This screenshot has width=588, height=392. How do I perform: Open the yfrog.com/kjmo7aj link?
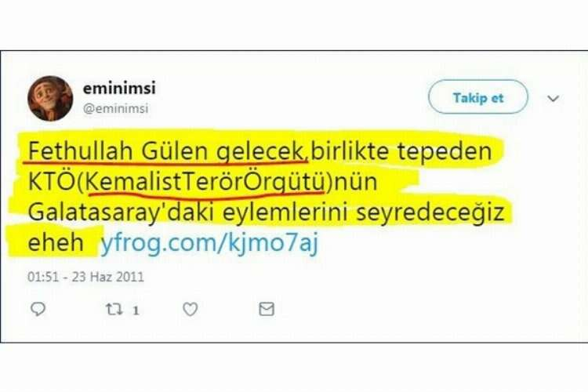(x=209, y=243)
